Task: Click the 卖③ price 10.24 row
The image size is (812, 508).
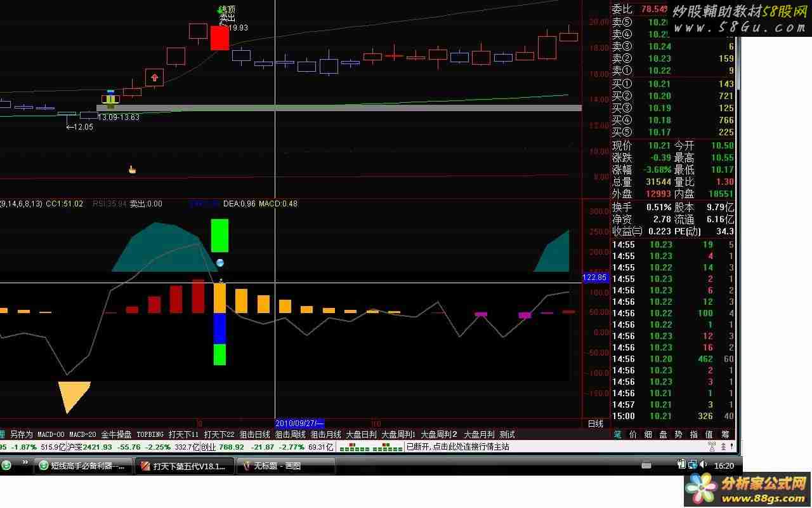Action: 672,46
